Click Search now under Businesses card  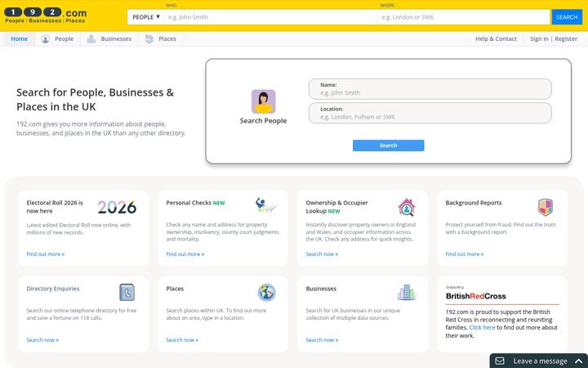(322, 340)
